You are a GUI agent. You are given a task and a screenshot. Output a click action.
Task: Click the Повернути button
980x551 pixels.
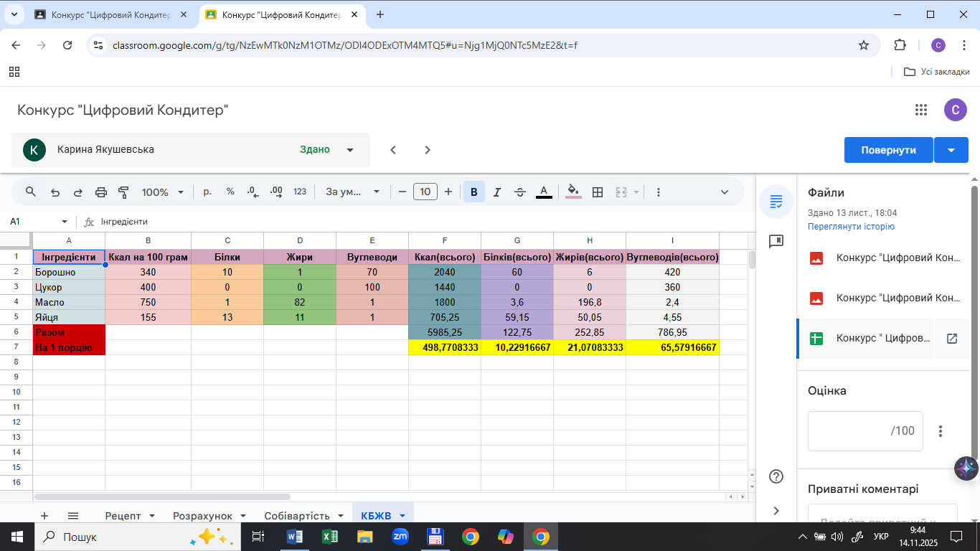pyautogui.click(x=888, y=150)
